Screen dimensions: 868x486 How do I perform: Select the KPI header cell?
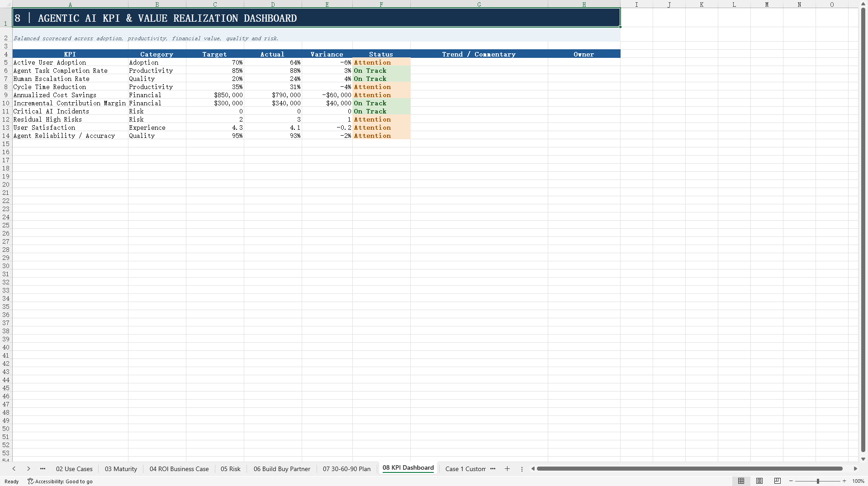click(70, 54)
